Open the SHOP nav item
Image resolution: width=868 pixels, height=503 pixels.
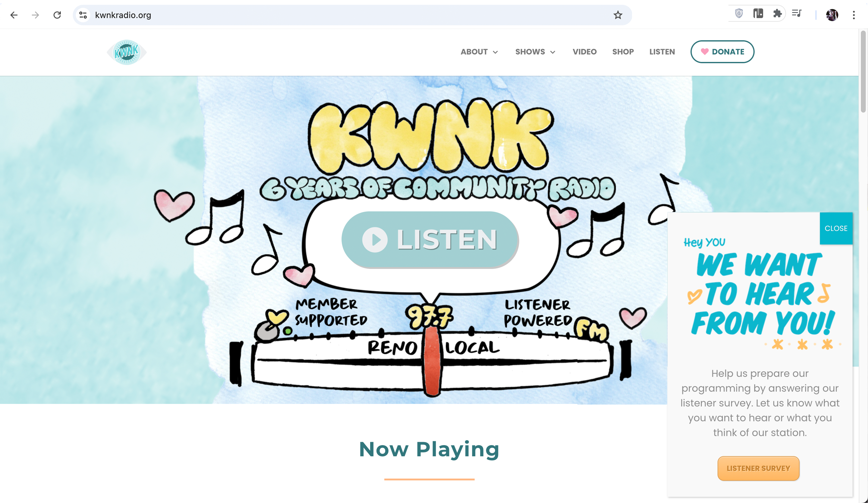tap(623, 52)
